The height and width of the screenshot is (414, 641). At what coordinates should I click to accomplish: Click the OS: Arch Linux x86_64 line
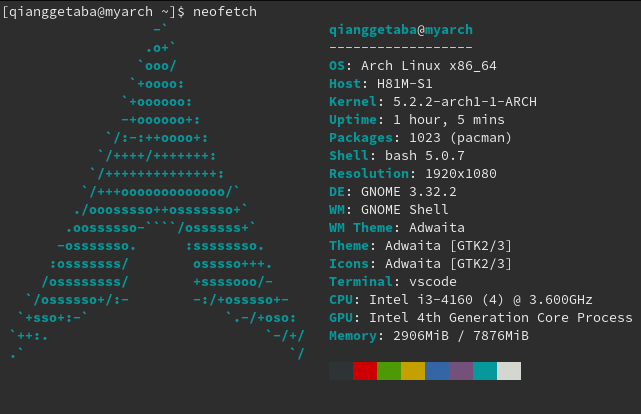click(413, 66)
